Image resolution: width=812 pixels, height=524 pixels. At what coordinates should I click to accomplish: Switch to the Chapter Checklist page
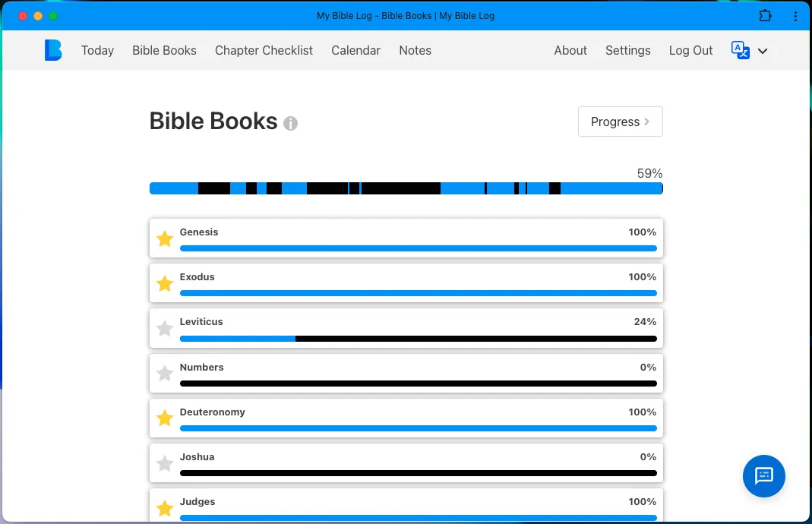point(264,50)
